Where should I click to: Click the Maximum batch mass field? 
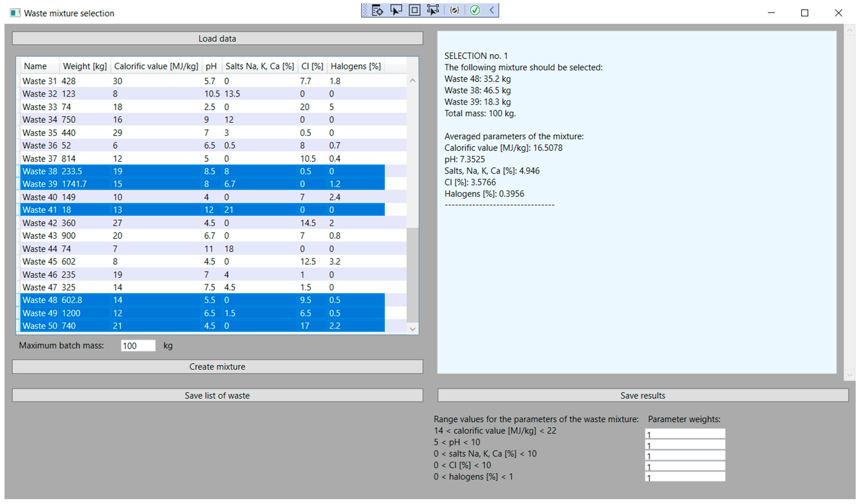138,346
